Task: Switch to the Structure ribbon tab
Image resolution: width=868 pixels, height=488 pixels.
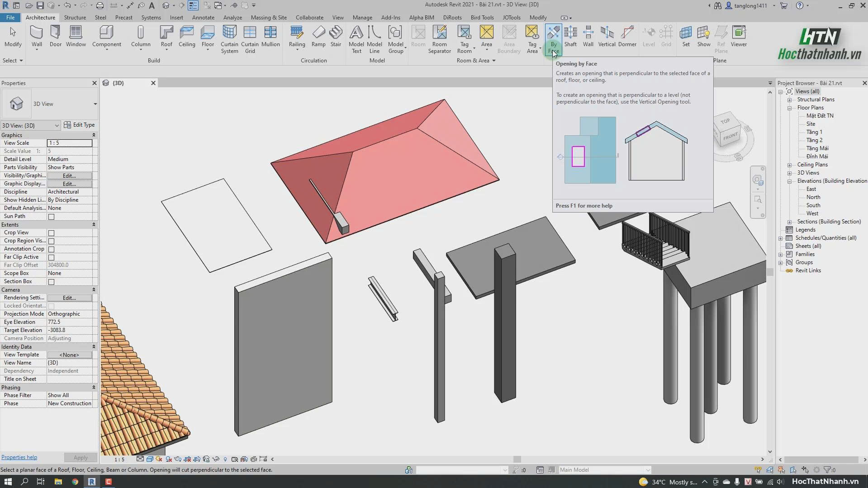Action: tap(75, 18)
